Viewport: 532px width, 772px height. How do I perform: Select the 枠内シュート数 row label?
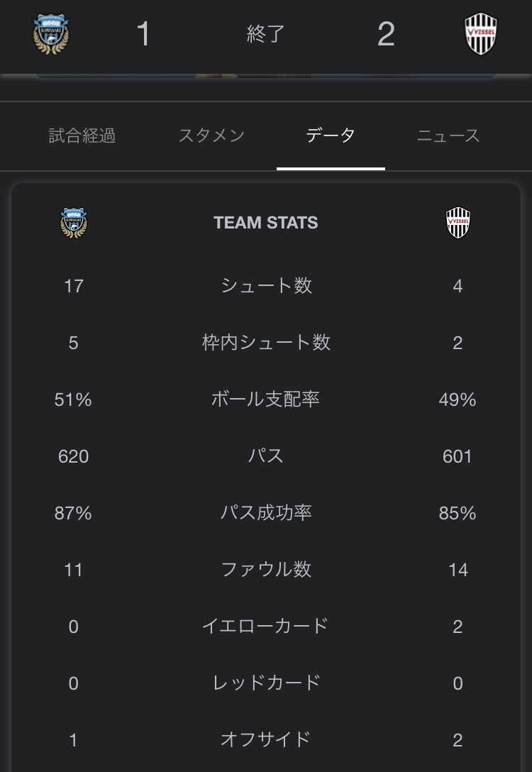[x=266, y=342]
